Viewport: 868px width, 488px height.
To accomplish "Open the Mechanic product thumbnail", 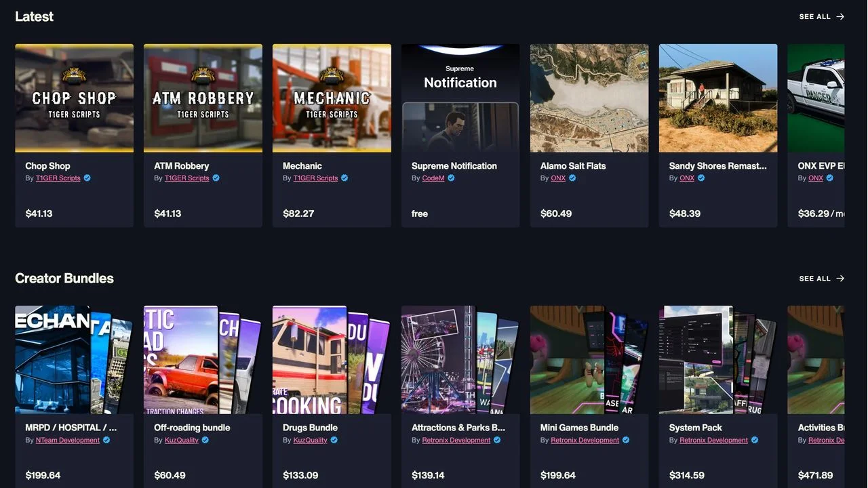I will click(x=332, y=98).
